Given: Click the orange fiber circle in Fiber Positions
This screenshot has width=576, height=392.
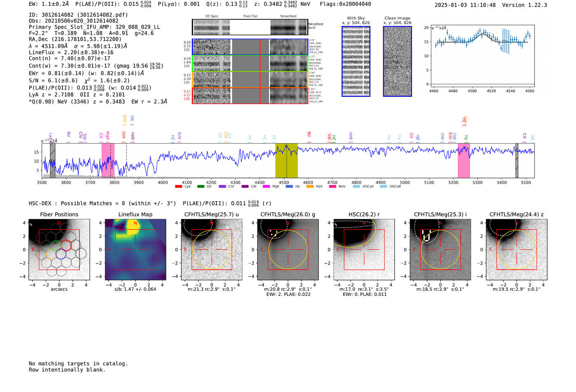Looking at the screenshot, I should (51, 254).
